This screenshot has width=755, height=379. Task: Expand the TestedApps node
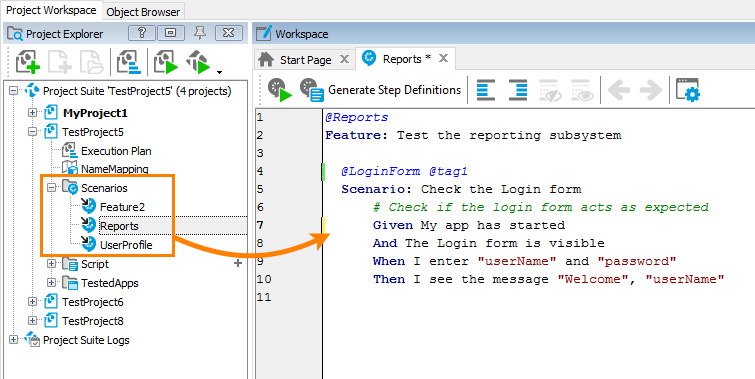click(x=51, y=283)
